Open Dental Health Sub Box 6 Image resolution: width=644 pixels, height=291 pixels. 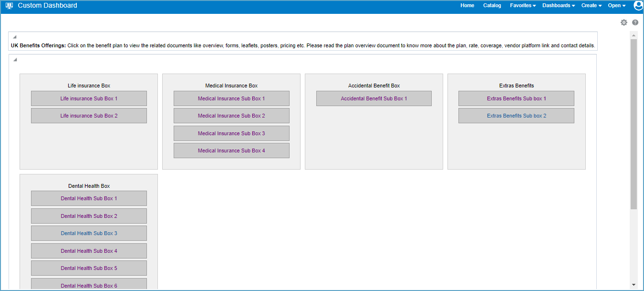[89, 285]
